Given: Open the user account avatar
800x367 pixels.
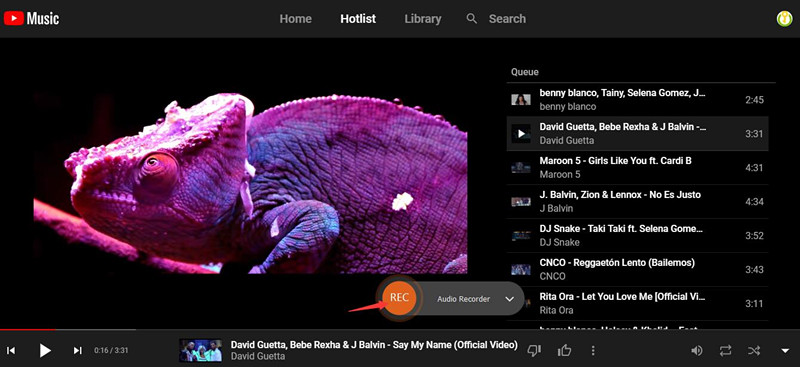Looking at the screenshot, I should (784, 19).
